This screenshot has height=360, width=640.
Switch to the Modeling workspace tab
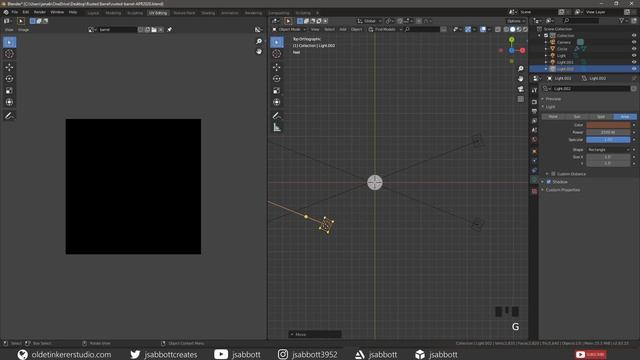113,13
